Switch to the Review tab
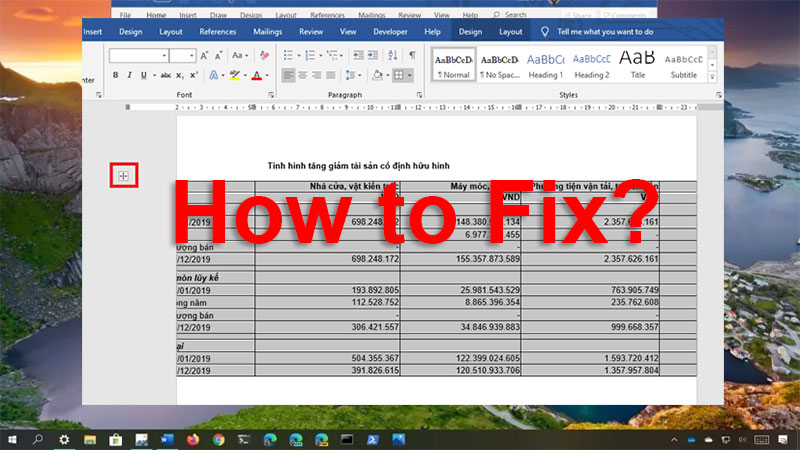 (x=311, y=32)
